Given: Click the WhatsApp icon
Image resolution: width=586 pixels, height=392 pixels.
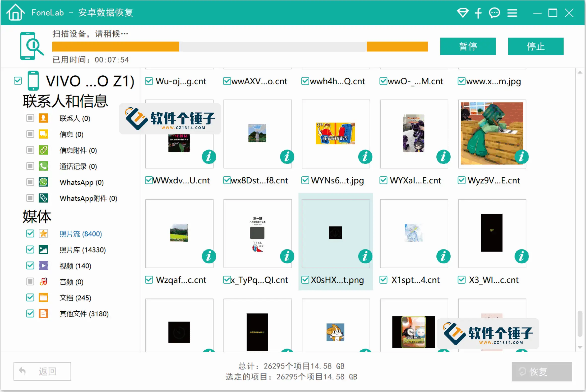Looking at the screenshot, I should [43, 182].
